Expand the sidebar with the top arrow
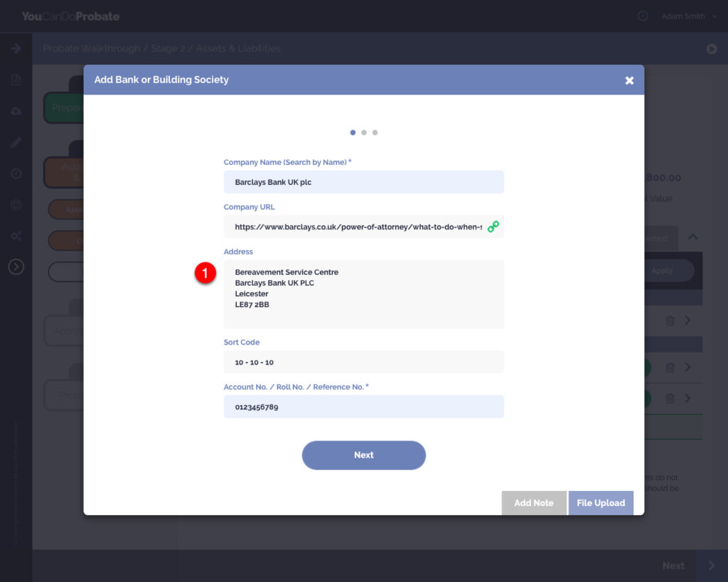 (x=16, y=48)
